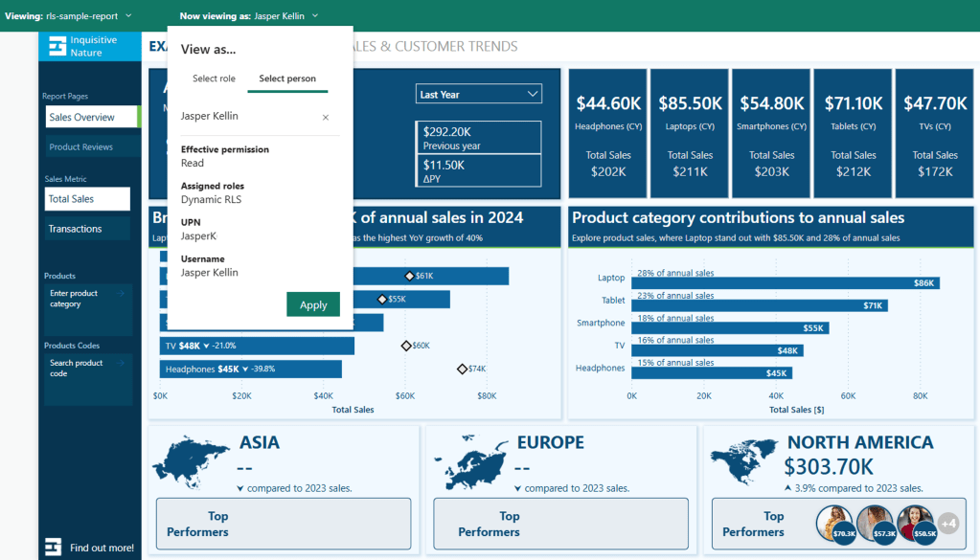Image resolution: width=980 pixels, height=560 pixels.
Task: Switch to the Select role tab
Action: tap(214, 78)
